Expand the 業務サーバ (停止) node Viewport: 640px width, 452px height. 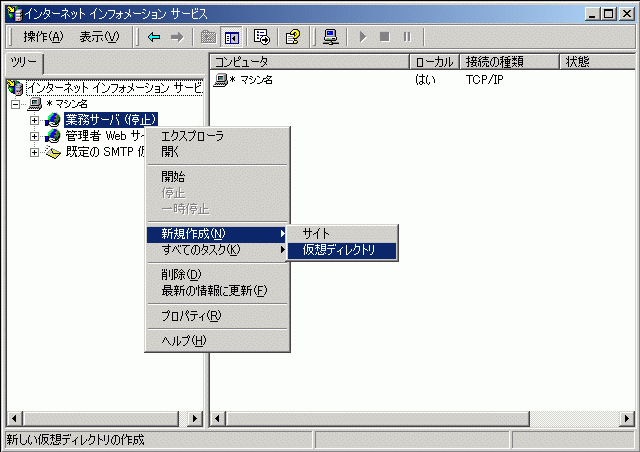34,120
